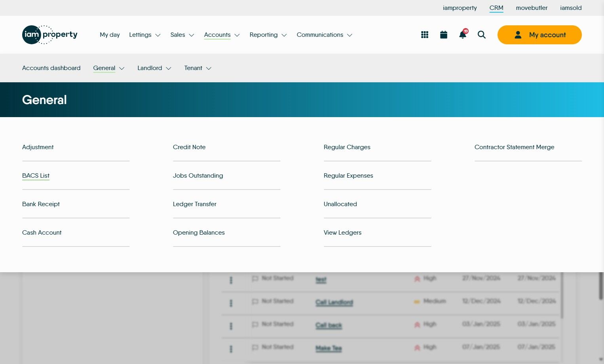This screenshot has width=604, height=364.
Task: Open the calendar icon
Action: coord(444,35)
